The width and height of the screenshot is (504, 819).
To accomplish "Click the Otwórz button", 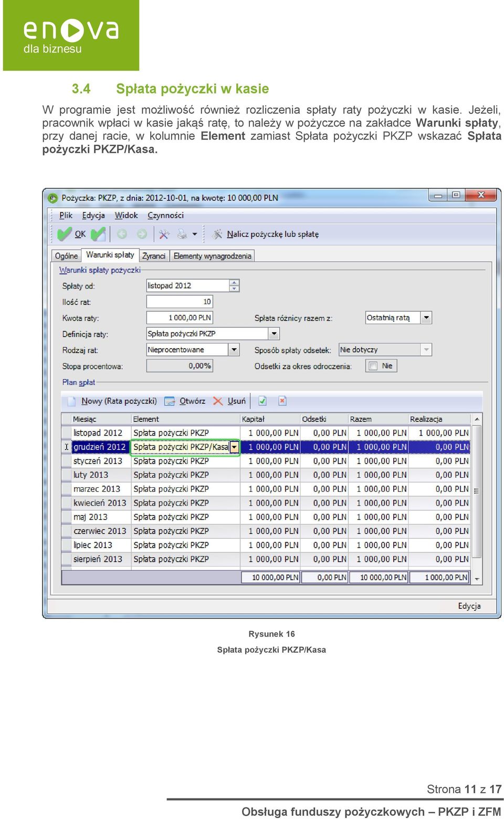I will pyautogui.click(x=185, y=401).
